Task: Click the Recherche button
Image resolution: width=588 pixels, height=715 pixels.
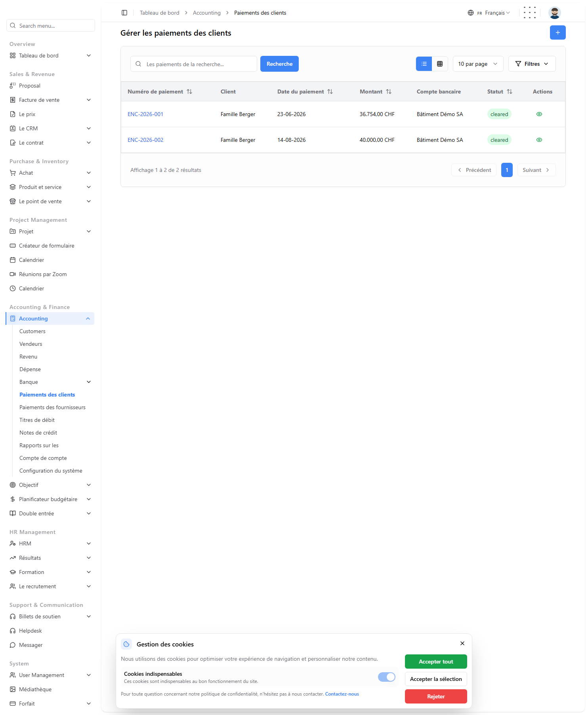Action: click(279, 64)
